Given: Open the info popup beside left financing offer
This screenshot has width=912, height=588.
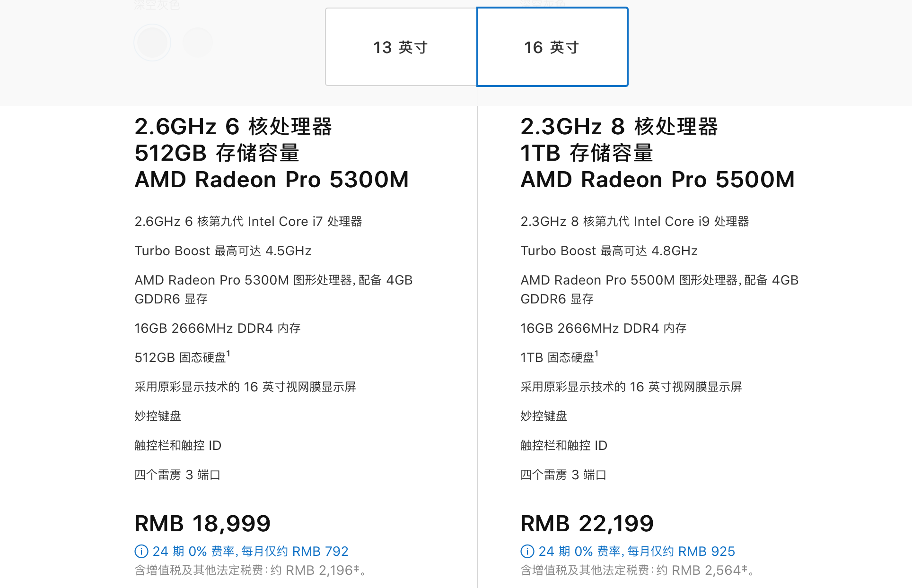Looking at the screenshot, I should 140,551.
